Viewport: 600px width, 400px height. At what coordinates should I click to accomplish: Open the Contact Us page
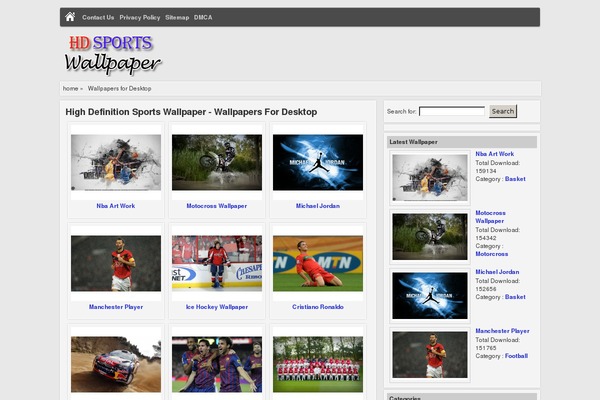click(x=98, y=18)
